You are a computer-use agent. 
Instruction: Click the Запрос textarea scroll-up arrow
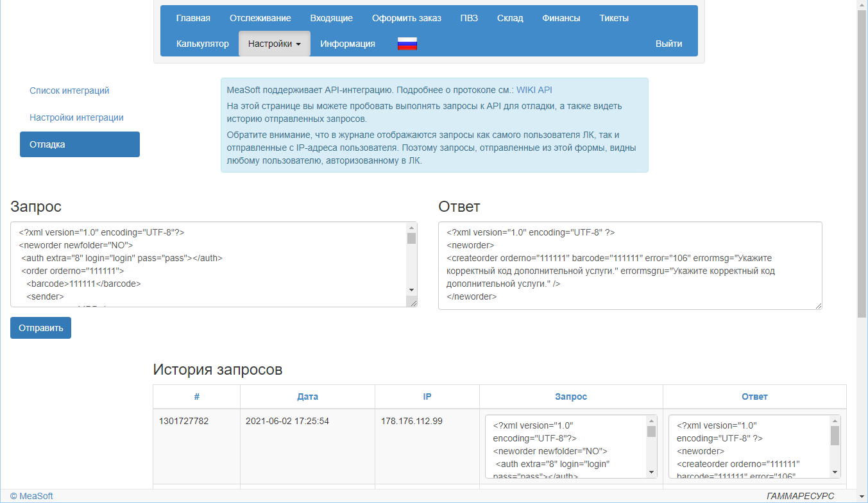(x=412, y=226)
